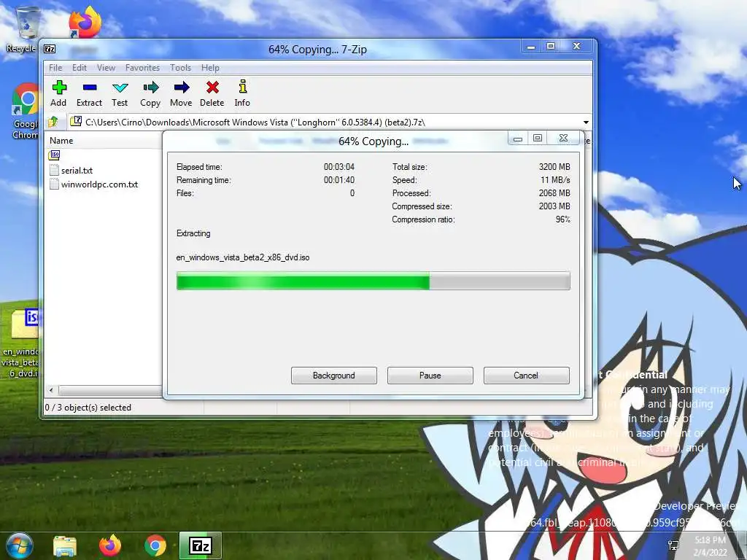
Task: Click the Background button
Action: pyautogui.click(x=334, y=376)
